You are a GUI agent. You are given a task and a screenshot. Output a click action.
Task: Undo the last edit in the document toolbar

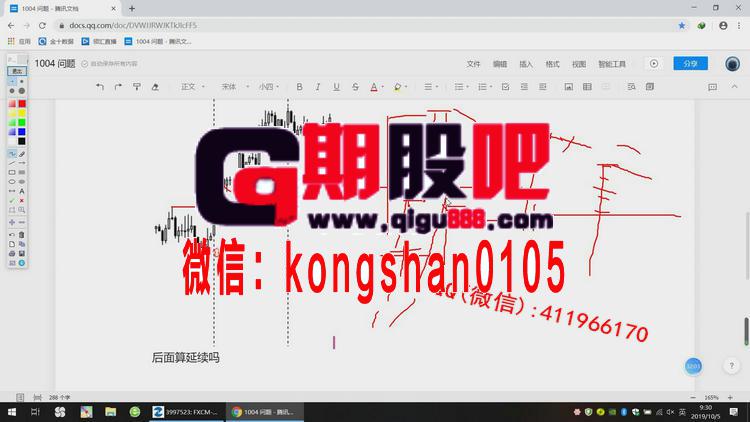[x=99, y=87]
